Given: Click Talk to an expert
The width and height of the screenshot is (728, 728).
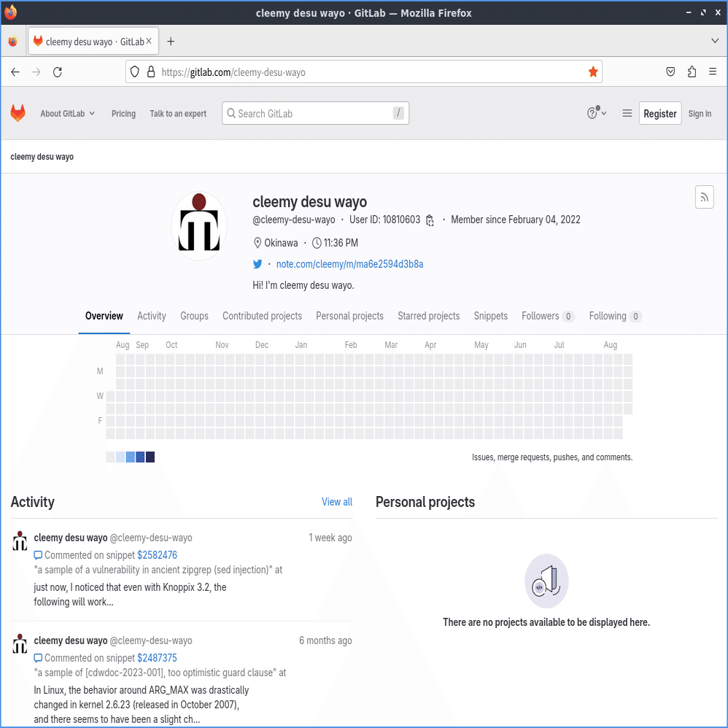Looking at the screenshot, I should click(178, 113).
